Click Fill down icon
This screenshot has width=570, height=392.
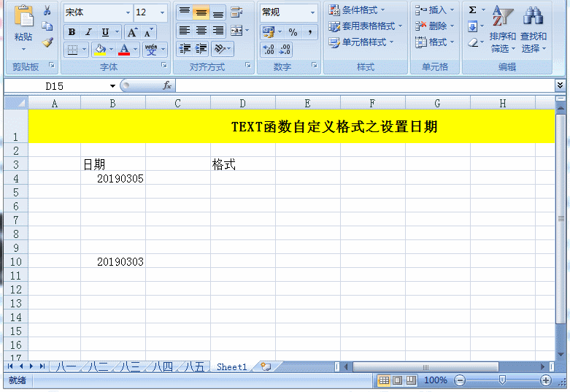tap(473, 26)
